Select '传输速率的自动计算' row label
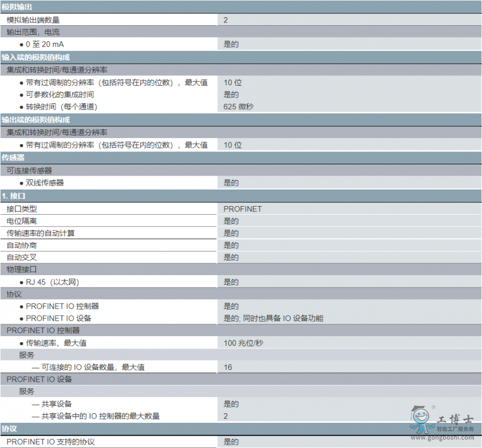Screen dimensions: 482x448 [x=41, y=233]
